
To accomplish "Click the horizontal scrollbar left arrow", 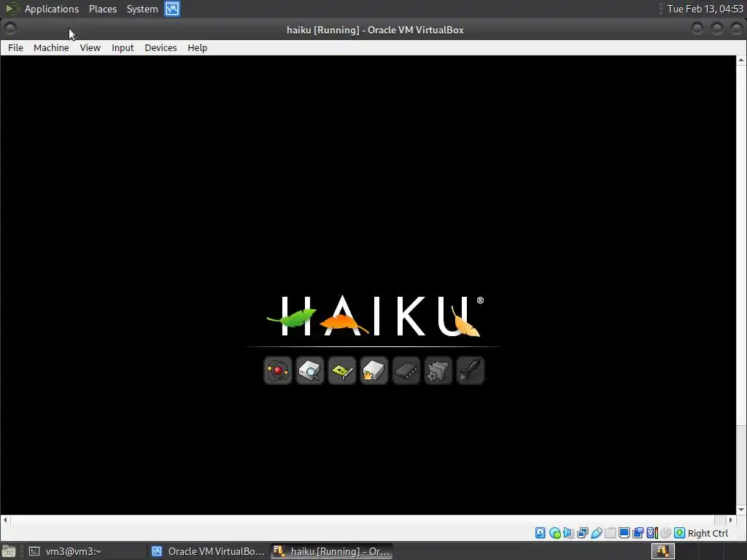I will tap(5, 520).
